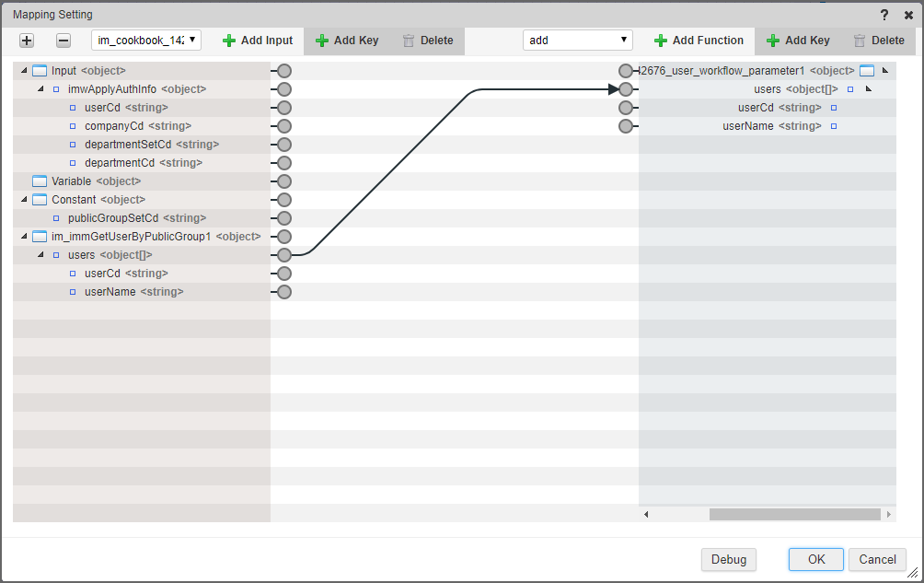Viewport: 924px width, 583px height.
Task: Open the 'add' function dropdown
Action: [577, 41]
